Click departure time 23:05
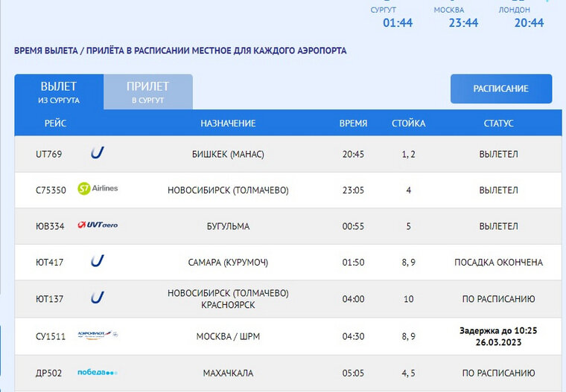This screenshot has width=566, height=392. [x=353, y=190]
